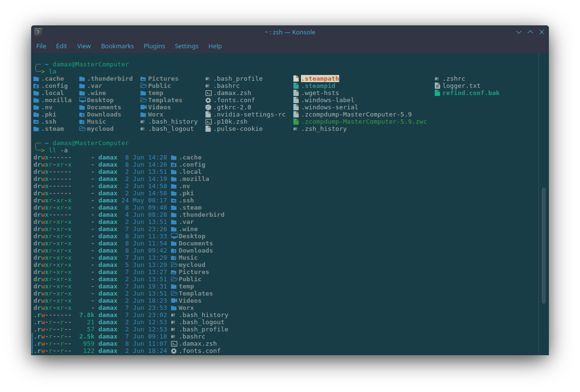
Task: Click the Documents folder icon in la output
Action: pyautogui.click(x=82, y=107)
